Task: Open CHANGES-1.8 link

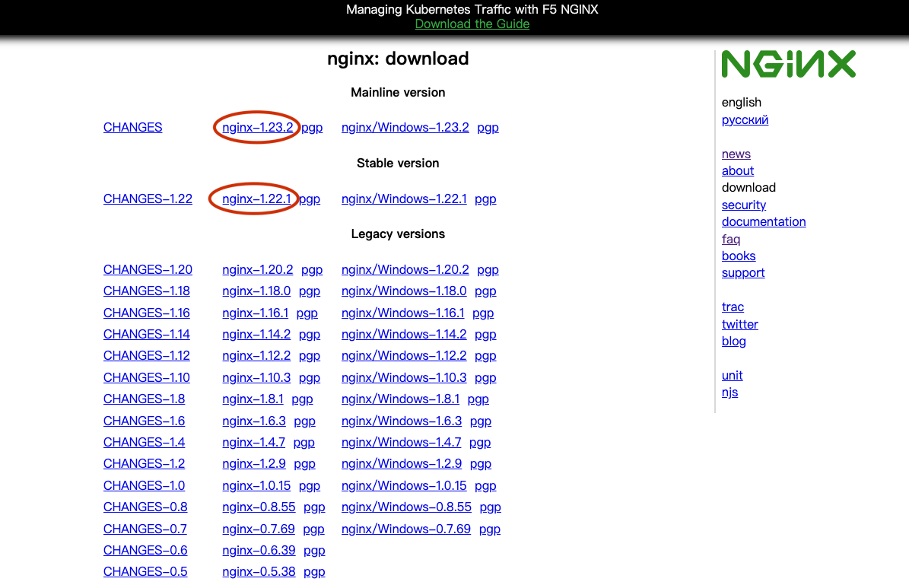Action: pos(144,399)
